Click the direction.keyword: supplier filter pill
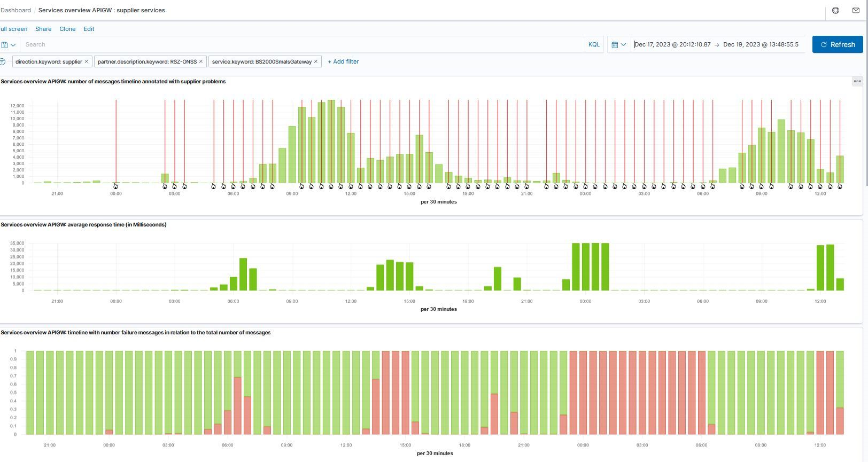Viewport: 868px width, 462px height. (48, 62)
